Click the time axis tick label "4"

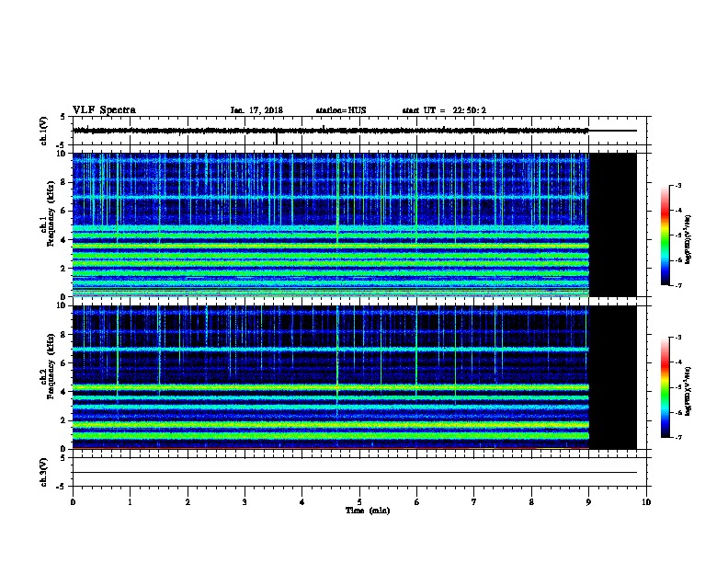click(302, 502)
